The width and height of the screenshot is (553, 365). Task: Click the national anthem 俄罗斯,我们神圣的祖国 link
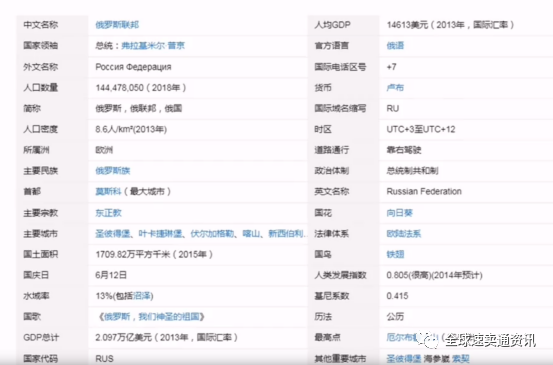152,317
